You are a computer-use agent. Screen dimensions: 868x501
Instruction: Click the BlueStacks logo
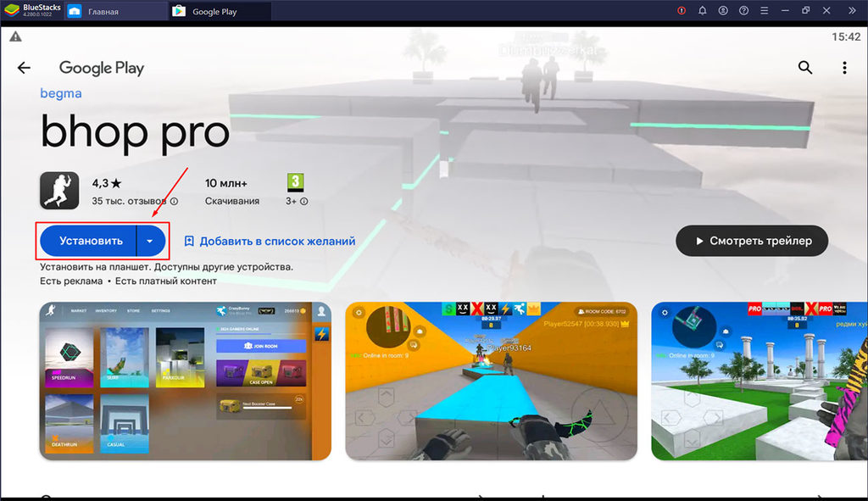click(12, 10)
